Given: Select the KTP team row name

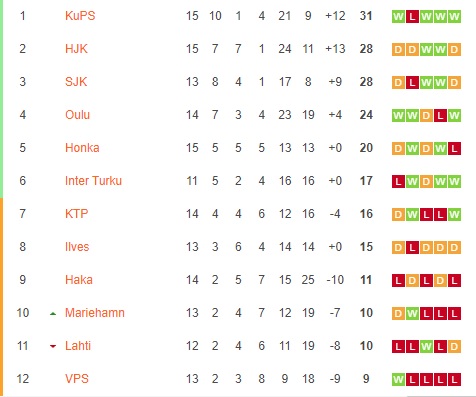Looking at the screenshot, I should pos(77,214).
